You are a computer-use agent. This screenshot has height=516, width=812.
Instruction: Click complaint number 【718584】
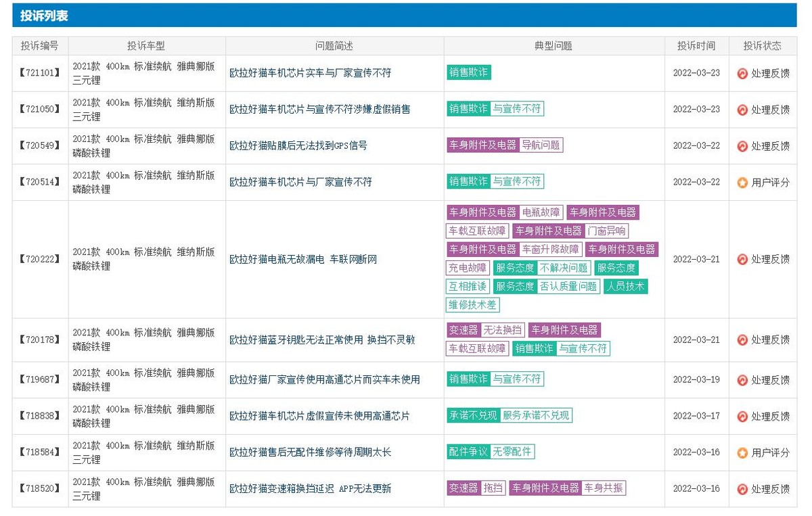point(39,452)
